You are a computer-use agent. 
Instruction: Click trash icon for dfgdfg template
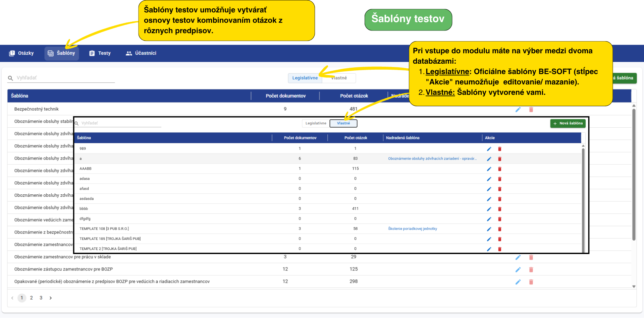point(499,219)
